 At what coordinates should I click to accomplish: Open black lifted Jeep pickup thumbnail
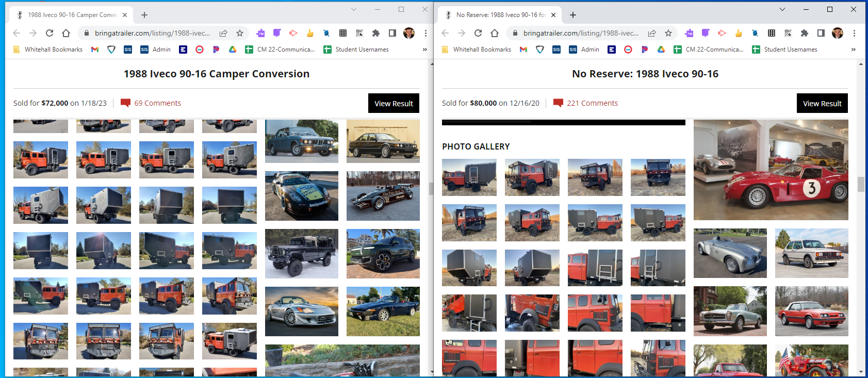click(302, 254)
